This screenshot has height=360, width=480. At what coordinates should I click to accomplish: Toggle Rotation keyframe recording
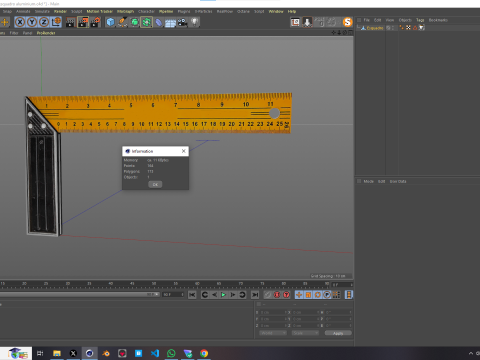pyautogui.click(x=318, y=295)
